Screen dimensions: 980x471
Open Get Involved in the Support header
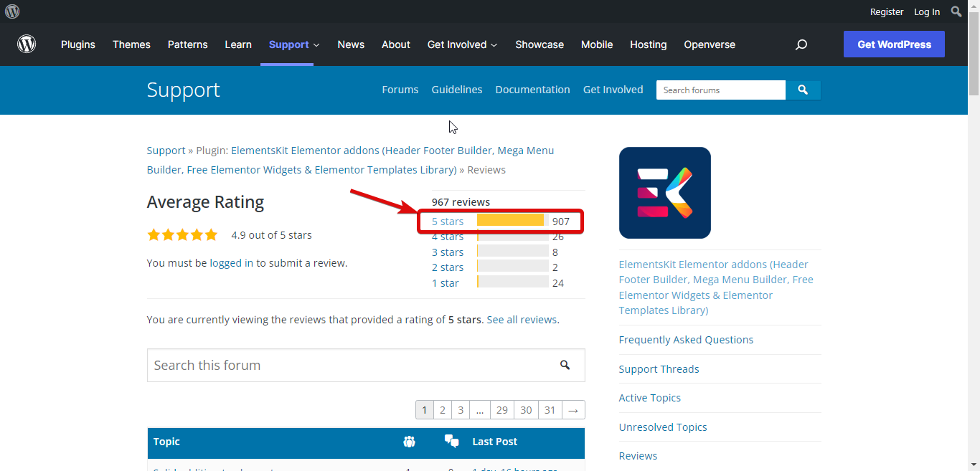click(613, 90)
